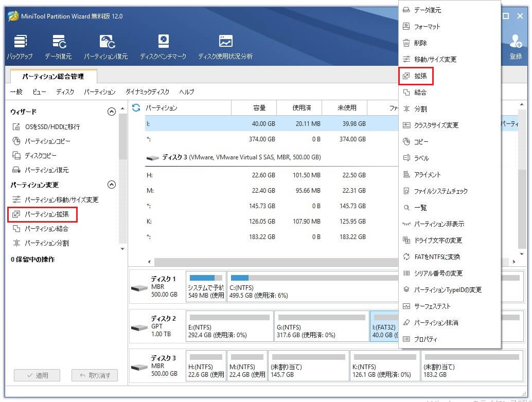
Task: Open the ヘルプ menu
Action: 186,92
